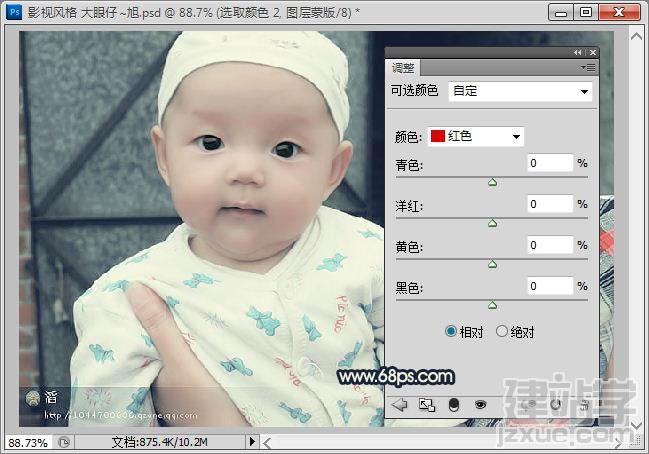
Task: Select the 绝对 radio button
Action: 502,331
